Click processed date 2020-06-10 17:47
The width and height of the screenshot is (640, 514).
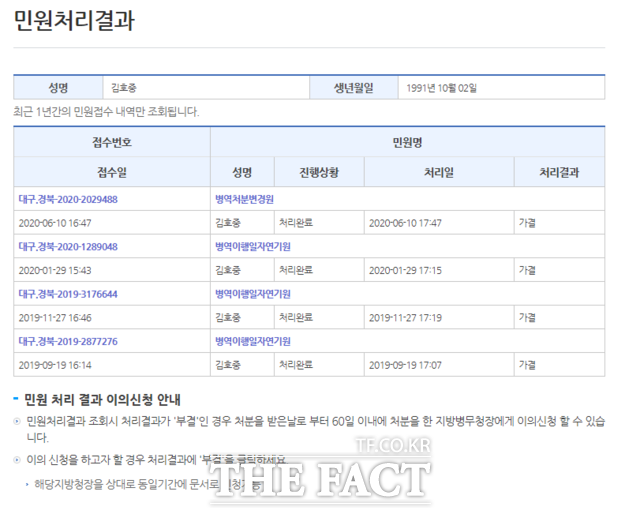[x=405, y=223]
